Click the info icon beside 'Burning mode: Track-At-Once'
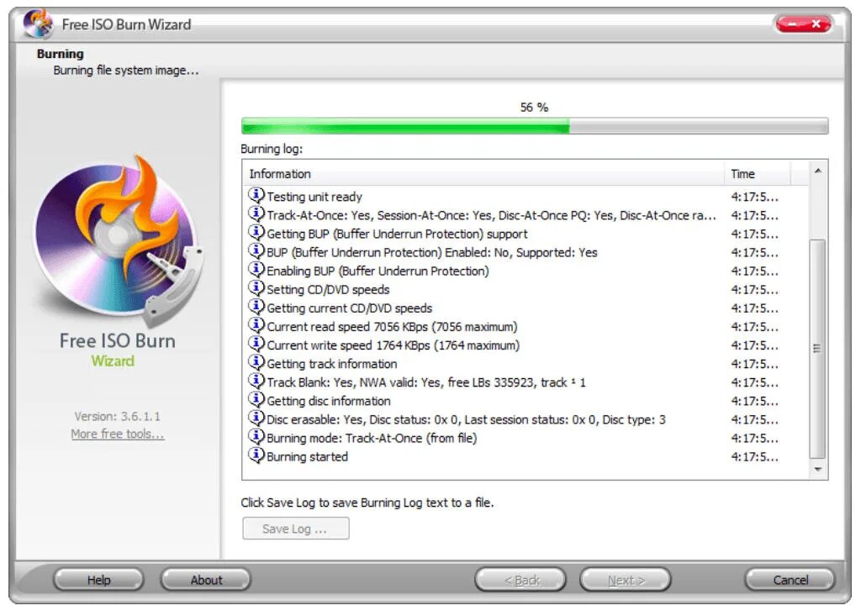Viewport: 861px width, 616px height. [256, 436]
